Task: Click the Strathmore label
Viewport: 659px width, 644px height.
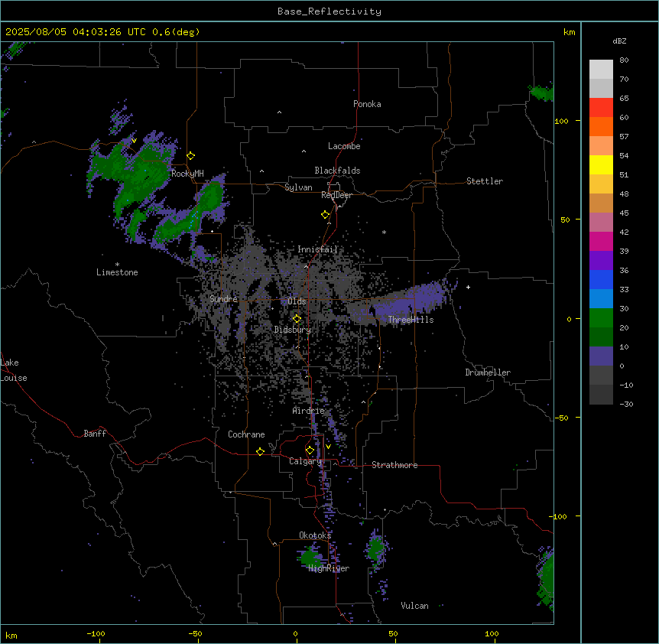Action: (x=394, y=465)
